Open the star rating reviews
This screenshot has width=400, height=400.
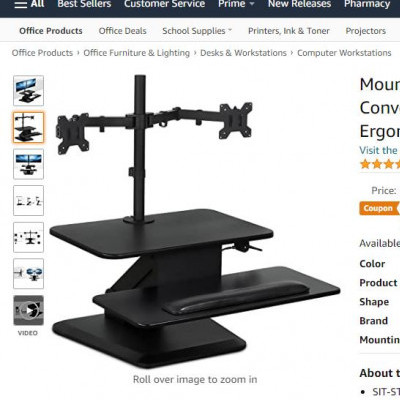click(380, 164)
